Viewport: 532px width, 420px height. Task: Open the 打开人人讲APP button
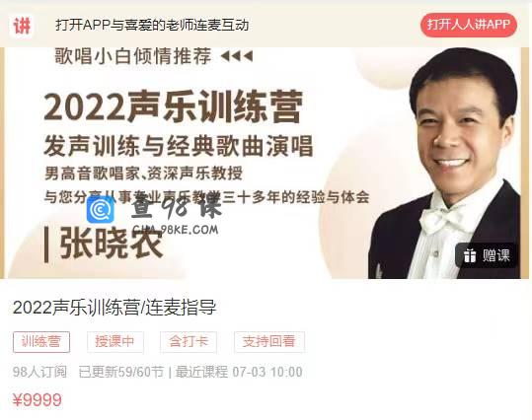pyautogui.click(x=468, y=25)
